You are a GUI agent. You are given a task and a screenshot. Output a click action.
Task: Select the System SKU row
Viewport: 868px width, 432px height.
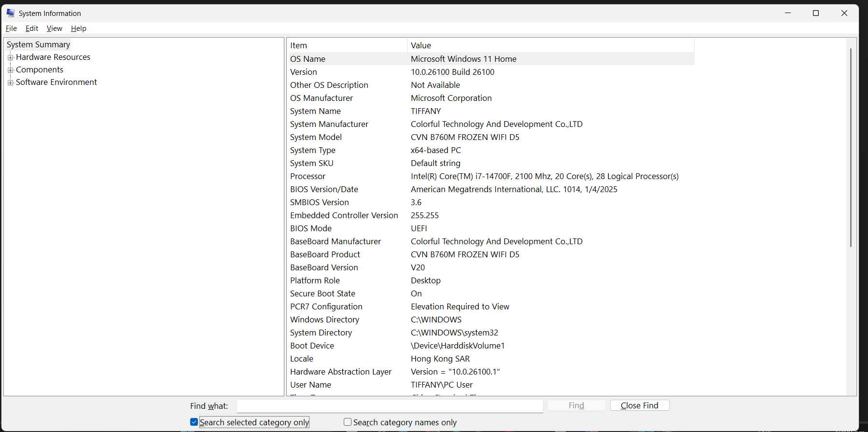pos(491,163)
